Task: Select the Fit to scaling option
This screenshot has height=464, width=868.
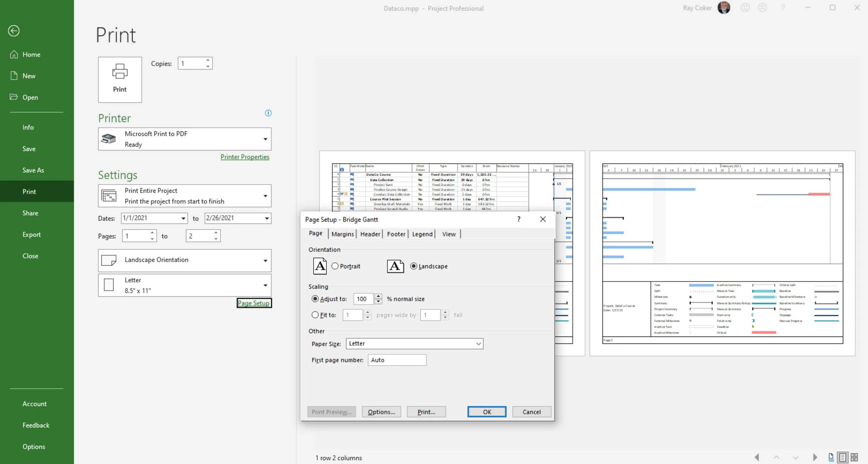Action: pos(315,315)
